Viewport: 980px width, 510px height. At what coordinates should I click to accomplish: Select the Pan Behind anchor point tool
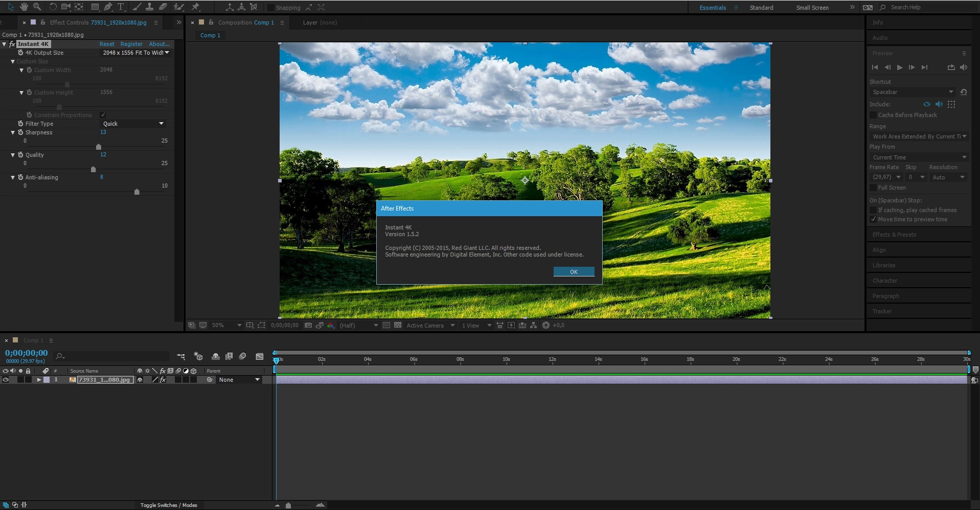79,7
